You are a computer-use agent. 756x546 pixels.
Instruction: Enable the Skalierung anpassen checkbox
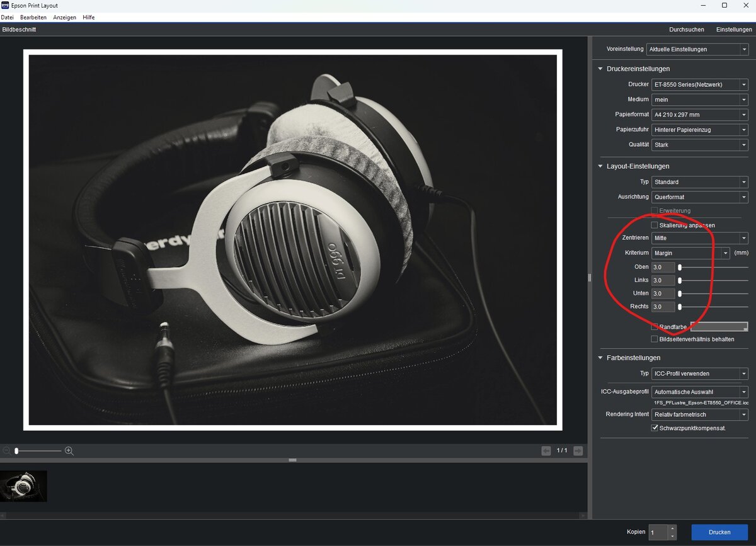(x=655, y=225)
